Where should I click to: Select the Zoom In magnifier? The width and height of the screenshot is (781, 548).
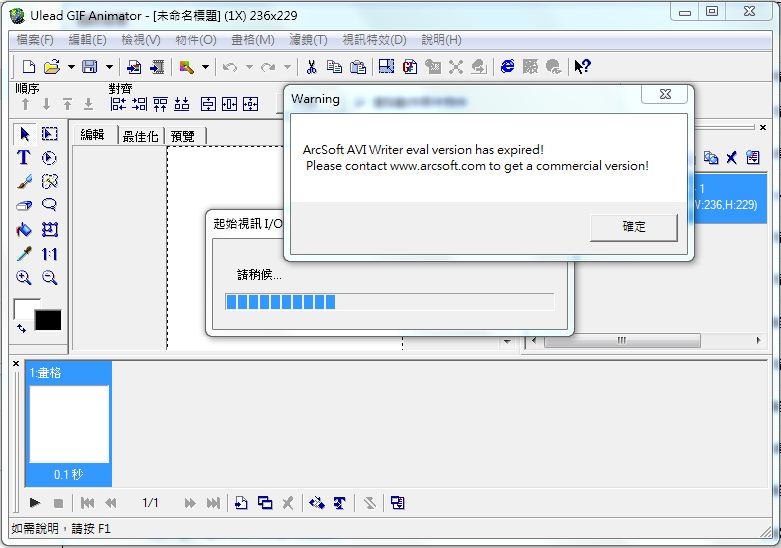point(24,277)
